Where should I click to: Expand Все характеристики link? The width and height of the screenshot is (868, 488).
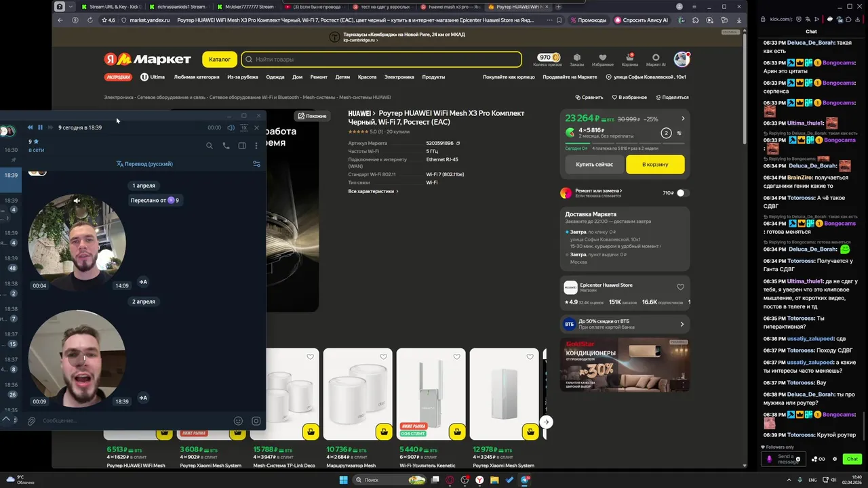(x=373, y=192)
